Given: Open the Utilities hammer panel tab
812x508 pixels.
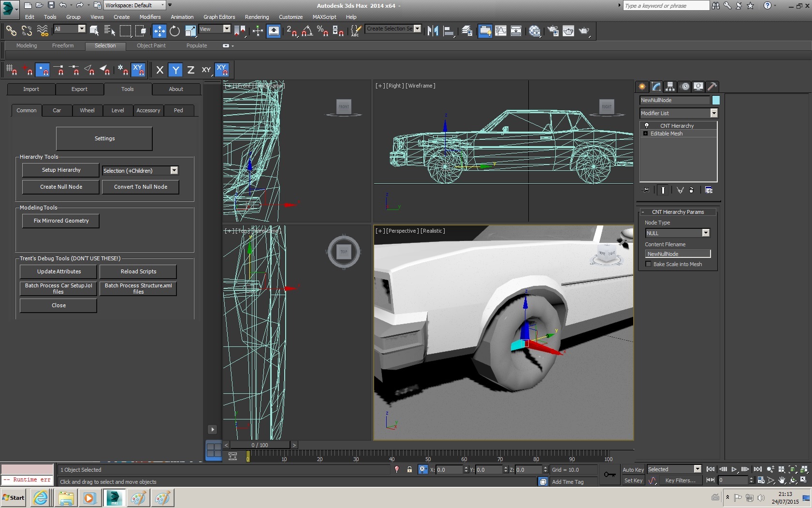Looking at the screenshot, I should [712, 87].
